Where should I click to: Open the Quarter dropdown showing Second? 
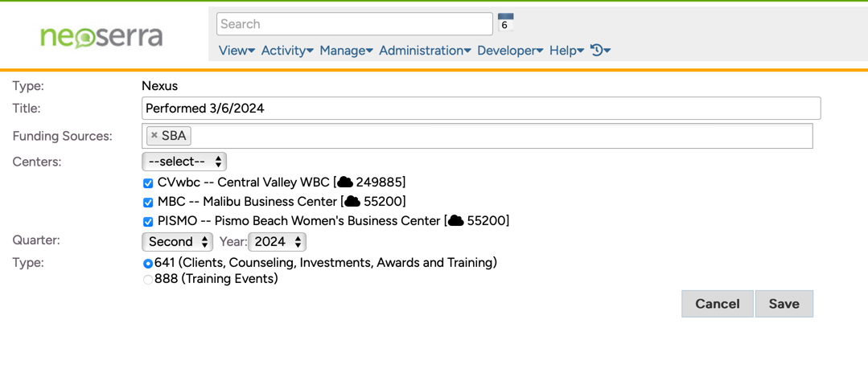click(177, 242)
